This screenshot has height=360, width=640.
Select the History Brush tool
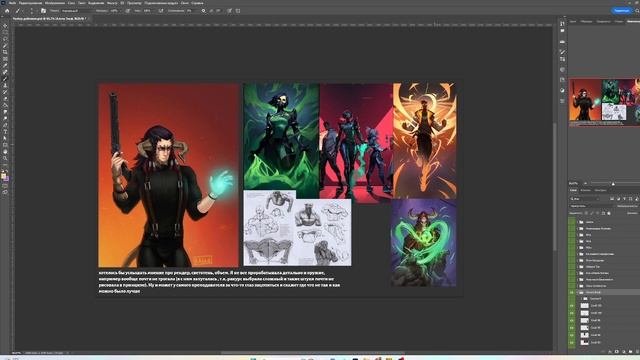coord(5,92)
